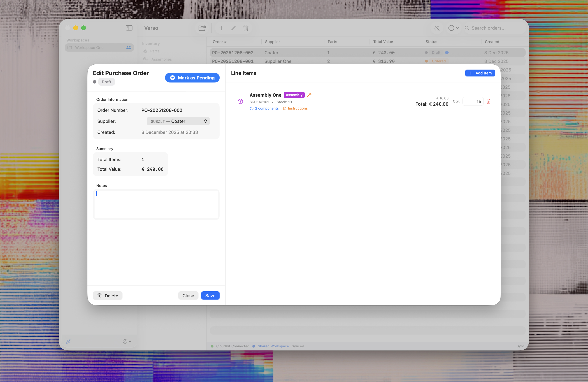Click the toolbar trash can icon

coord(246,28)
